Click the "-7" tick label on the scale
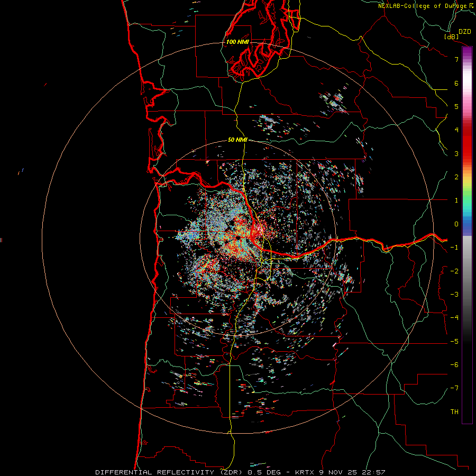The width and height of the screenshot is (476, 476). (454, 388)
